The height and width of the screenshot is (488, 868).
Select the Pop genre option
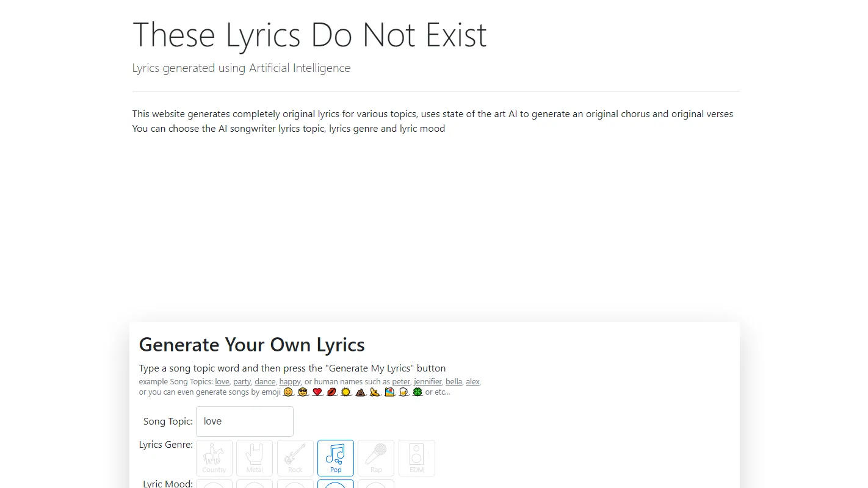click(335, 458)
